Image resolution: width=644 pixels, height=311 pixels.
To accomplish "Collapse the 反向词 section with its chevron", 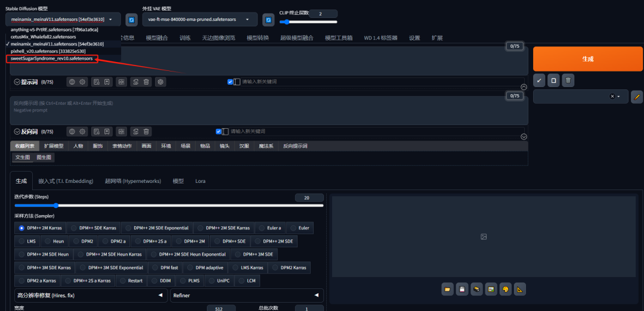I will [17, 131].
